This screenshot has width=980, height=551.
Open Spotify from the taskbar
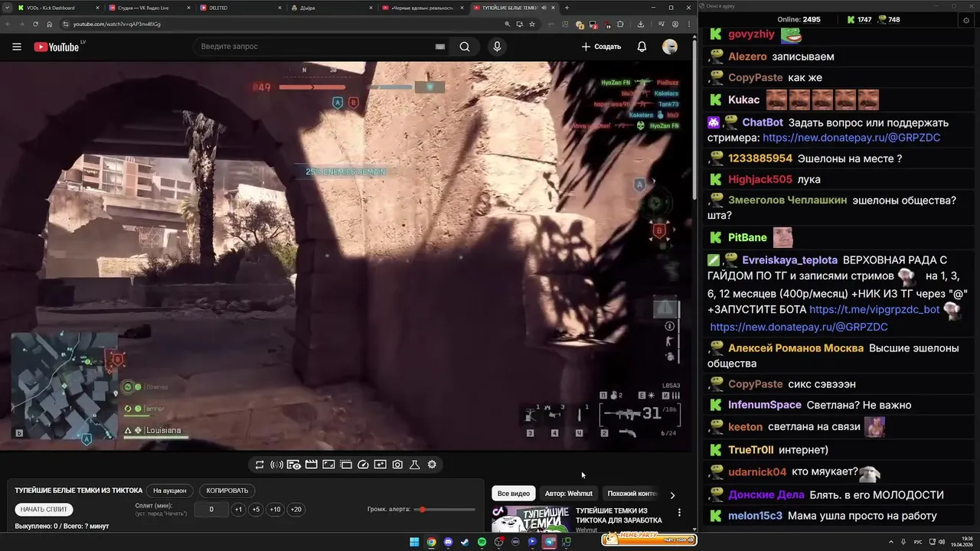(x=482, y=542)
